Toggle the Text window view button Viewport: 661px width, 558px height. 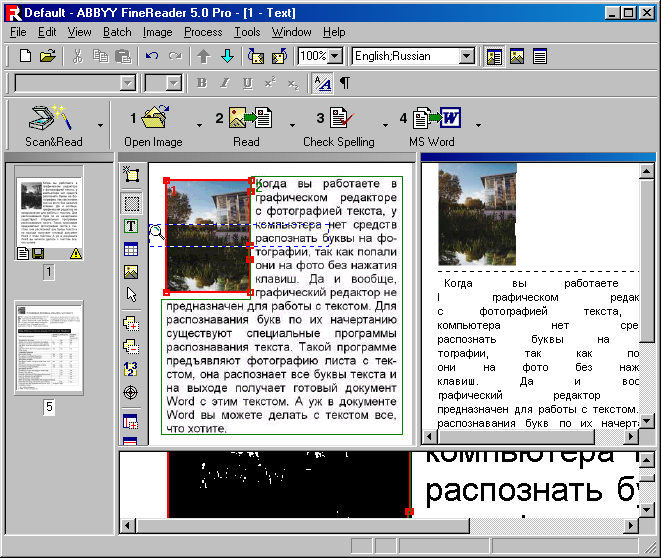[540, 56]
